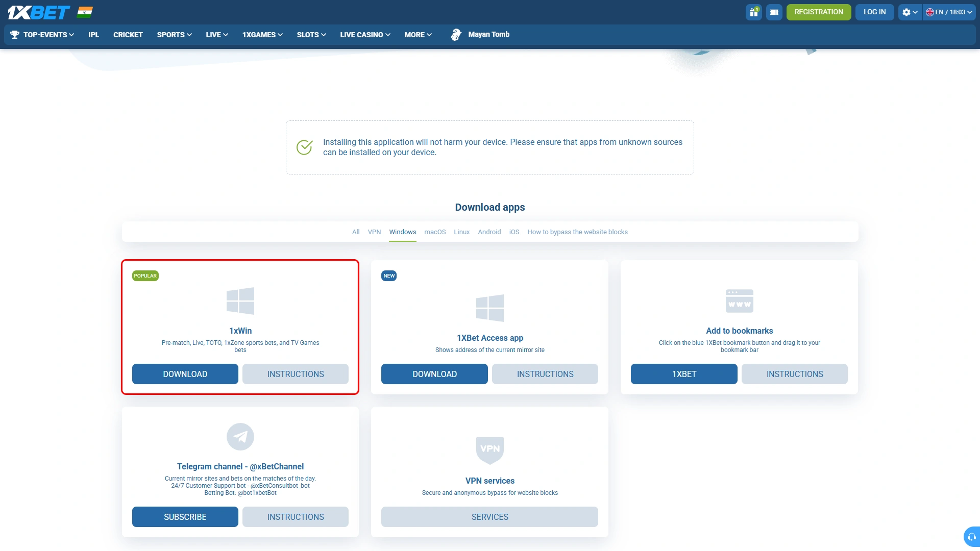
Task: Expand the MORE menu
Action: tap(418, 35)
